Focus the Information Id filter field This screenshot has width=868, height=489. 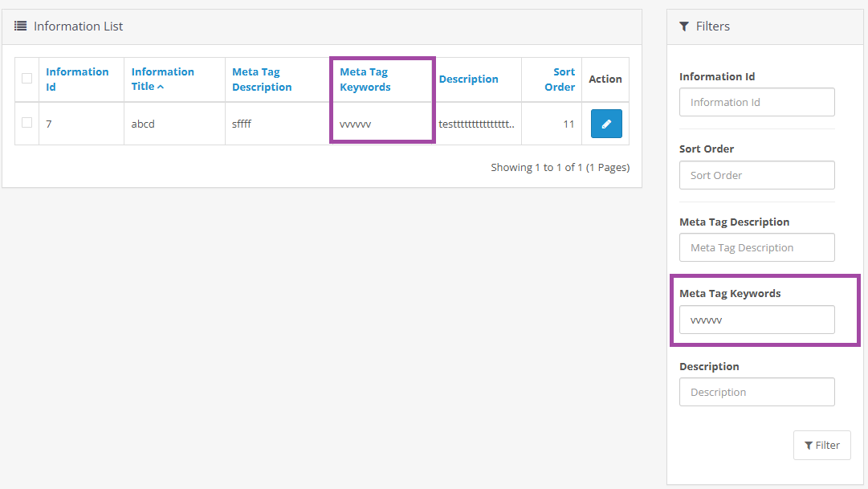click(756, 102)
